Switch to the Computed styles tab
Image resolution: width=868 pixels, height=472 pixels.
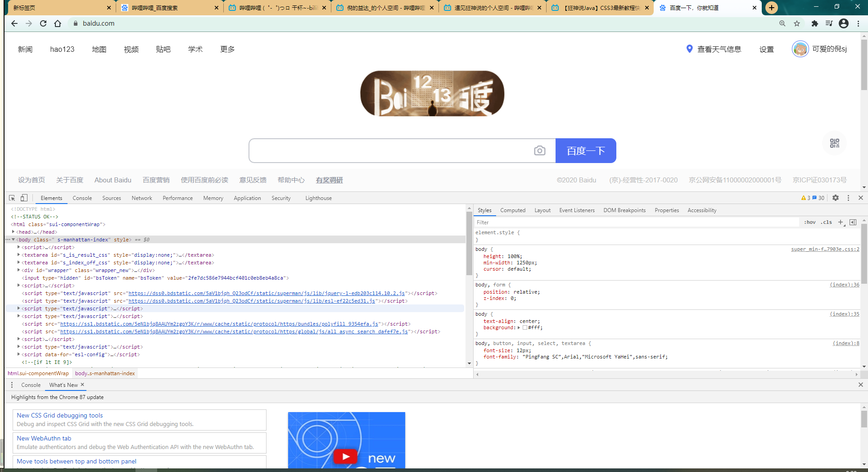tap(513, 210)
